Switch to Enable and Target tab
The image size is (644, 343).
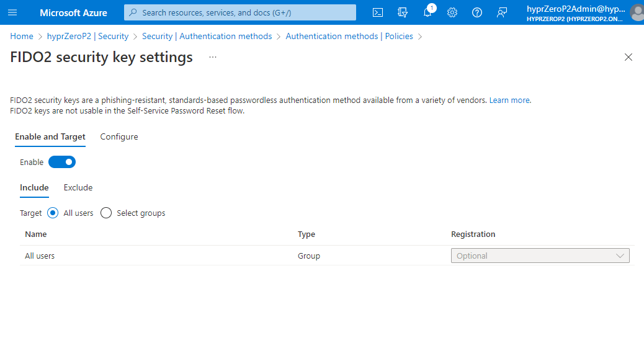click(50, 137)
